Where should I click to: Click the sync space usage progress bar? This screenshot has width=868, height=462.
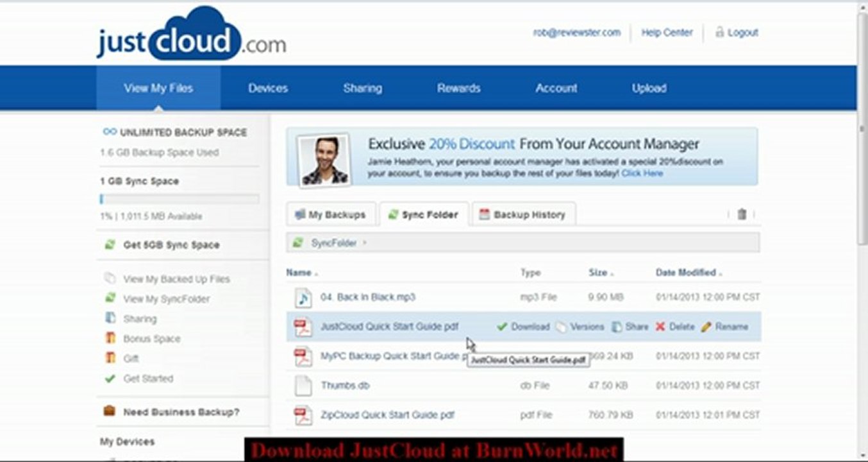coord(179,199)
